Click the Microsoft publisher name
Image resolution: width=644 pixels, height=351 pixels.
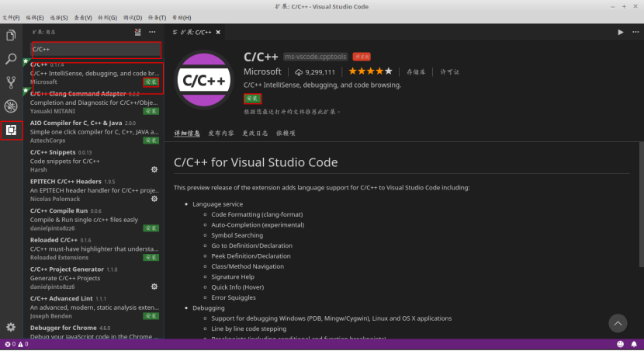(x=262, y=71)
